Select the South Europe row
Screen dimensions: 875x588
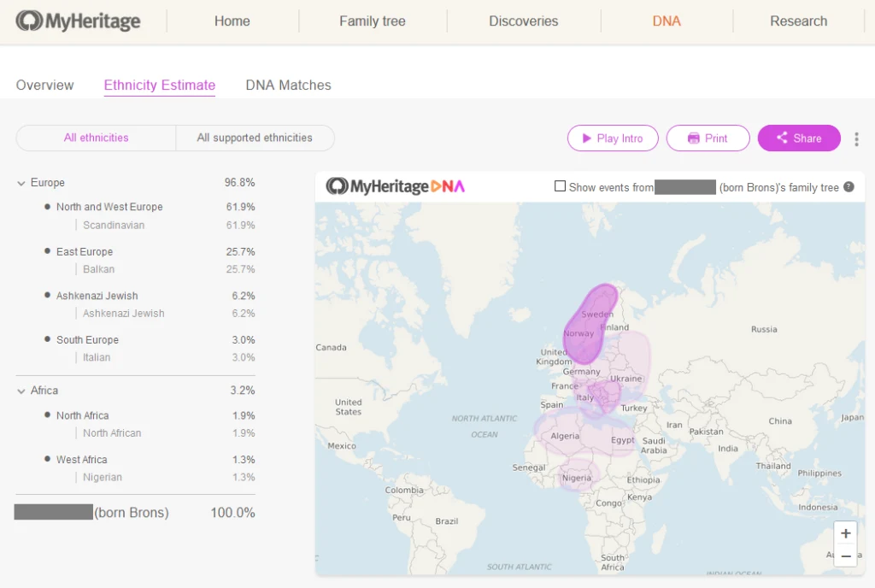tap(150, 340)
